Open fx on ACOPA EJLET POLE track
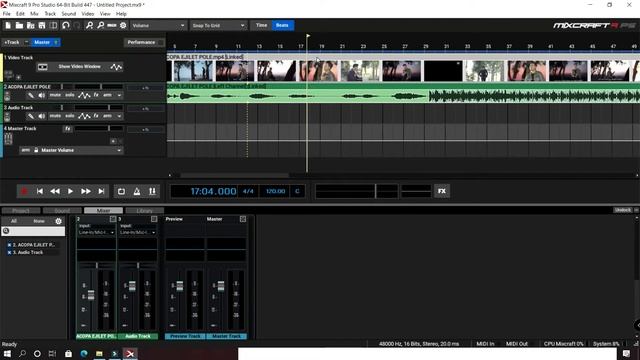The image size is (640, 360). point(96,95)
